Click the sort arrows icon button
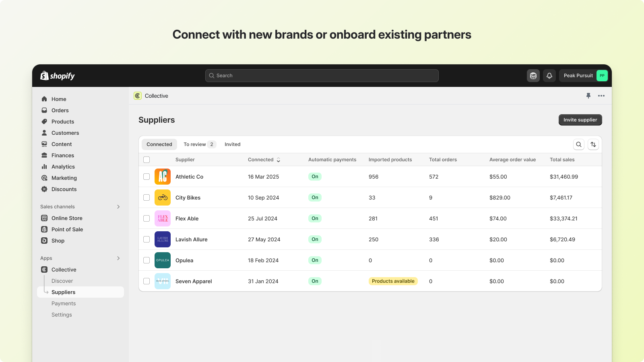The image size is (644, 362). [x=593, y=144]
